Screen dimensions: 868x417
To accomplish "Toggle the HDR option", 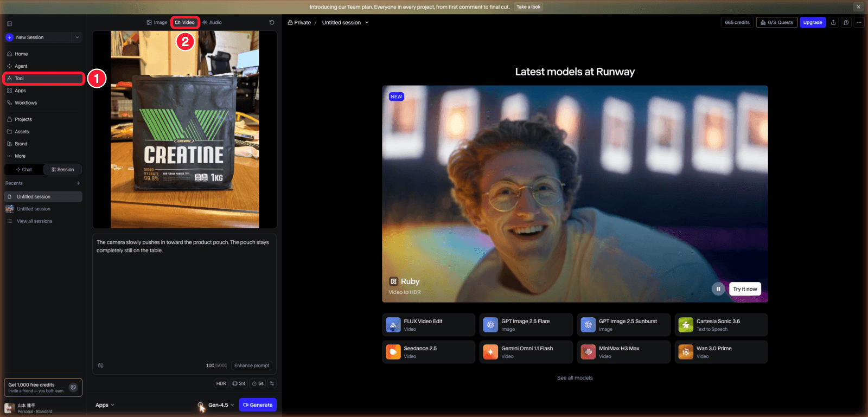I will point(221,383).
